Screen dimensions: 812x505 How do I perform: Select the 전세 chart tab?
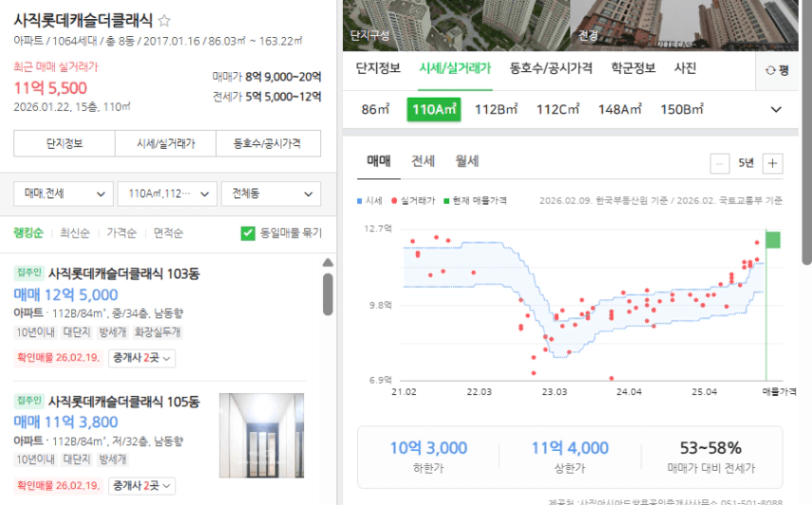[x=423, y=161]
